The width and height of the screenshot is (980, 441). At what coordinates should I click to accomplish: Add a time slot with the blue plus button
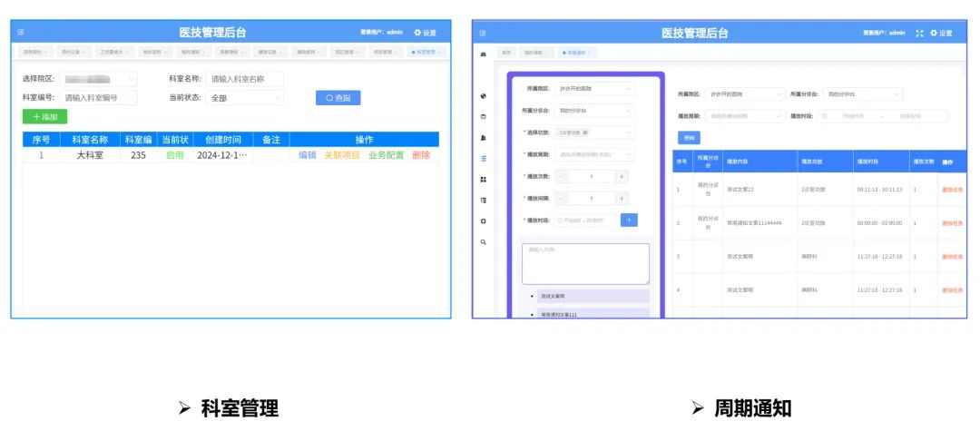(629, 220)
